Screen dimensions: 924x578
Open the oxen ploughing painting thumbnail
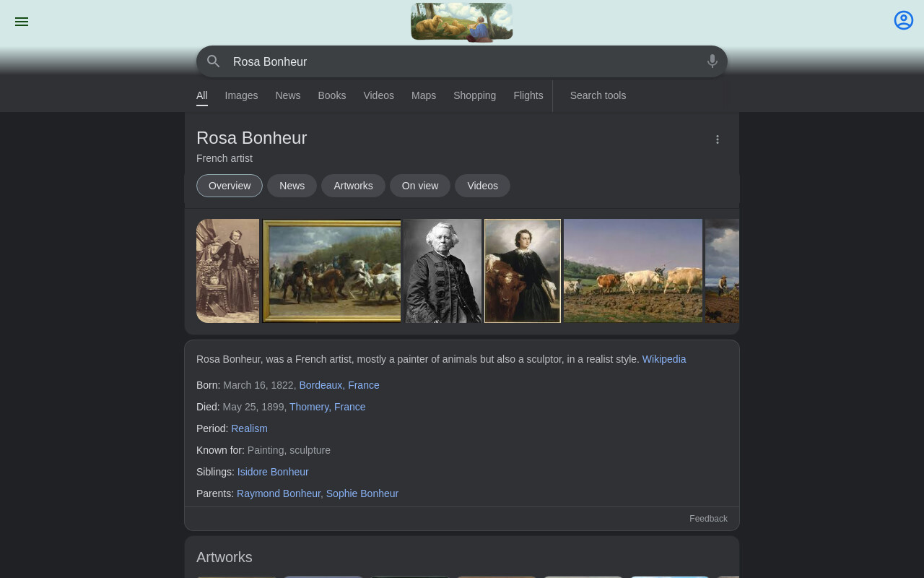633,271
